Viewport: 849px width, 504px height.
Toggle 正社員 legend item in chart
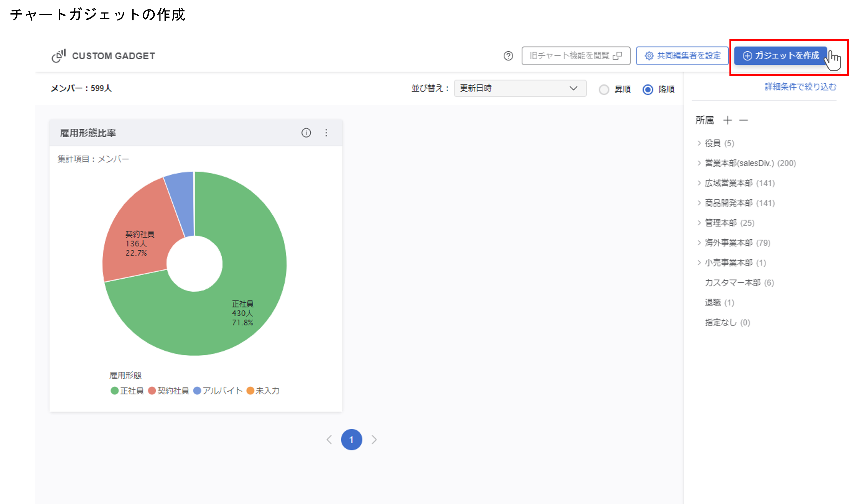[x=127, y=390]
